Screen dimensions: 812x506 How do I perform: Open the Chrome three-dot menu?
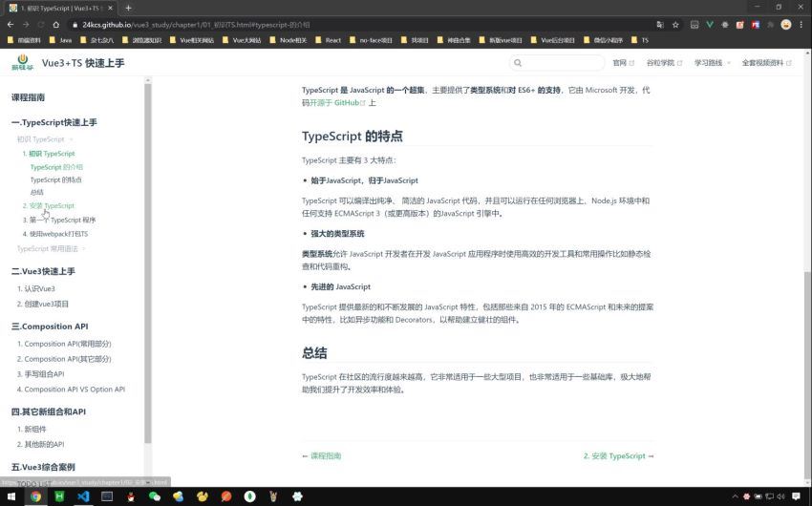(x=801, y=24)
